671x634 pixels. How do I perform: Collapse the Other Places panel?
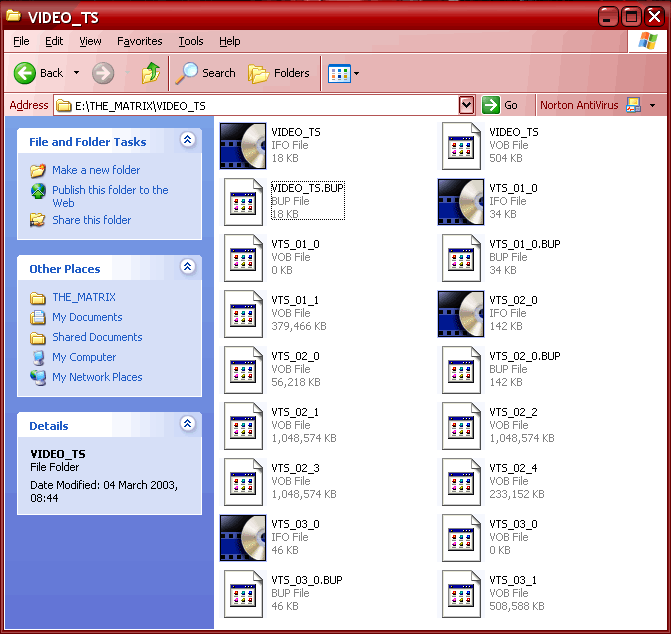187,267
